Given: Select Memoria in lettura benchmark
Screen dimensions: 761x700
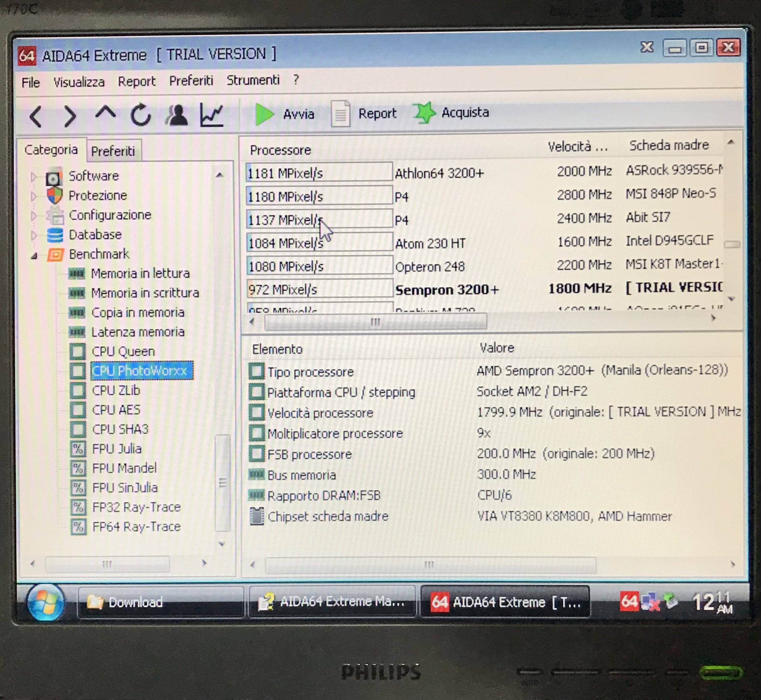Looking at the screenshot, I should coord(140,273).
